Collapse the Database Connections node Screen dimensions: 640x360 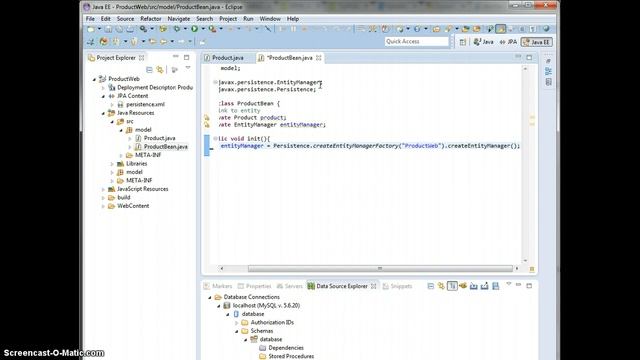[210, 297]
